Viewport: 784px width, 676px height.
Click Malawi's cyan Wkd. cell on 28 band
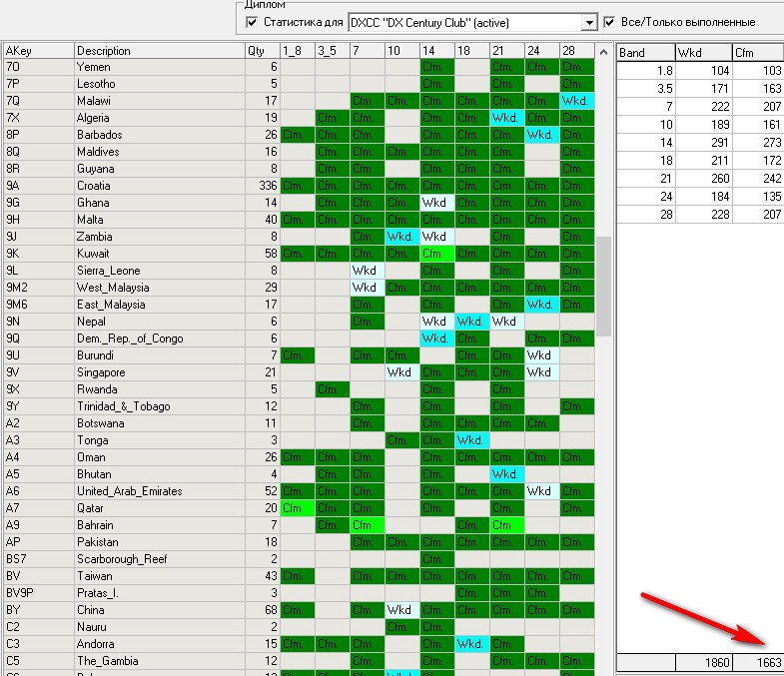[x=576, y=101]
